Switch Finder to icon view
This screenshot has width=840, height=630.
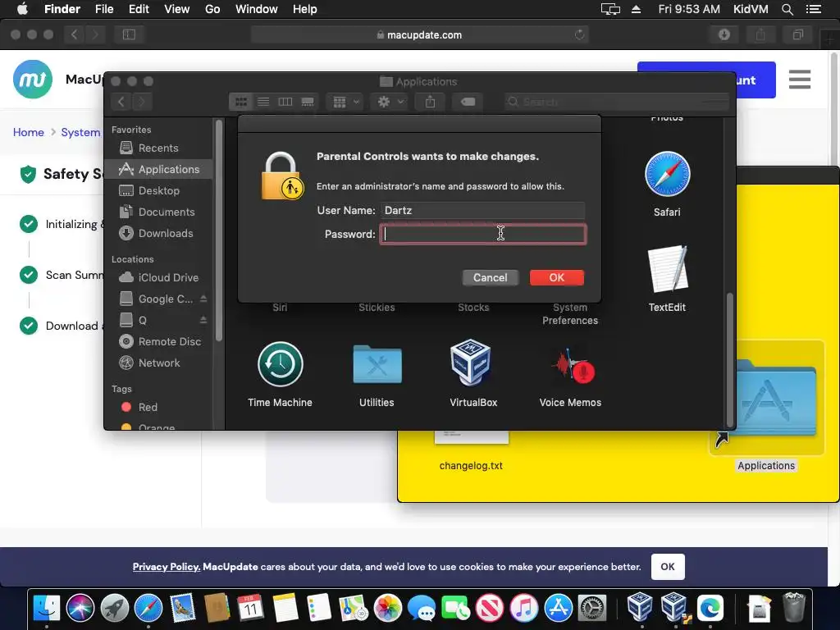[x=241, y=102]
